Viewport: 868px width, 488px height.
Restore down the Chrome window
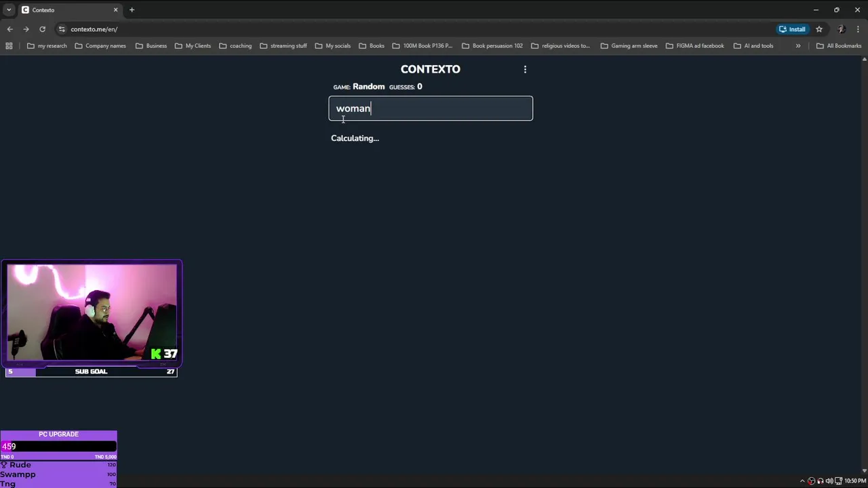pyautogui.click(x=837, y=9)
